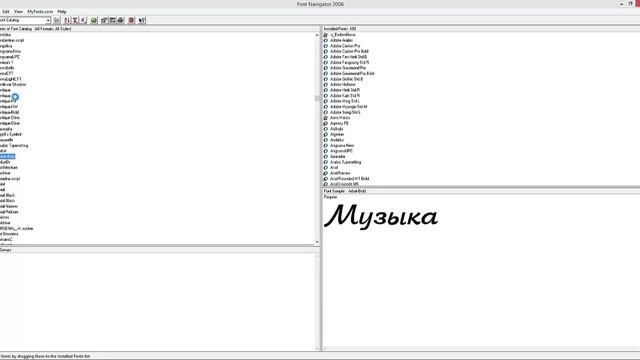
Task: Select Agency FB in Installed Fonts
Action: coord(339,123)
